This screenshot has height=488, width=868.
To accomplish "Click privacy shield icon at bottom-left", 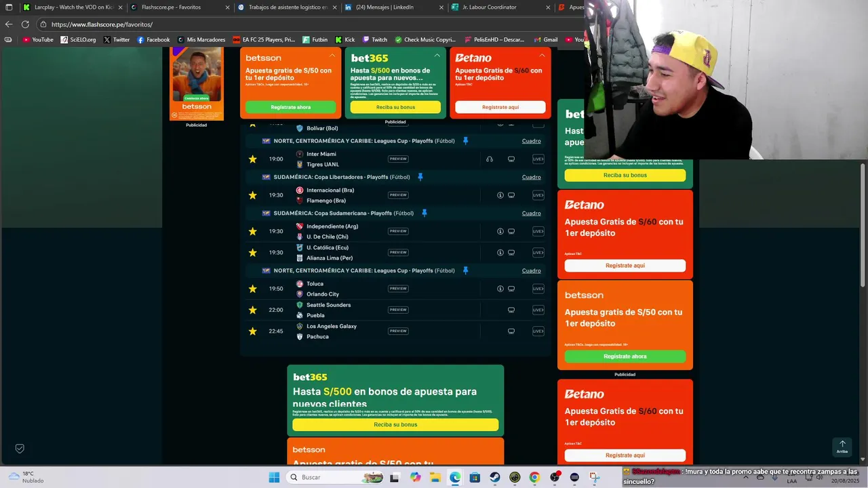I will (20, 449).
